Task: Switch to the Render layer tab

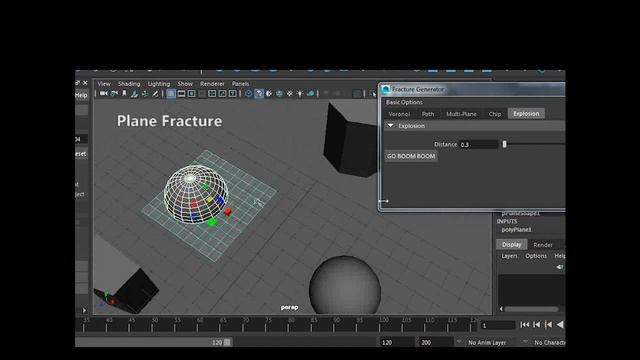Action: (543, 245)
